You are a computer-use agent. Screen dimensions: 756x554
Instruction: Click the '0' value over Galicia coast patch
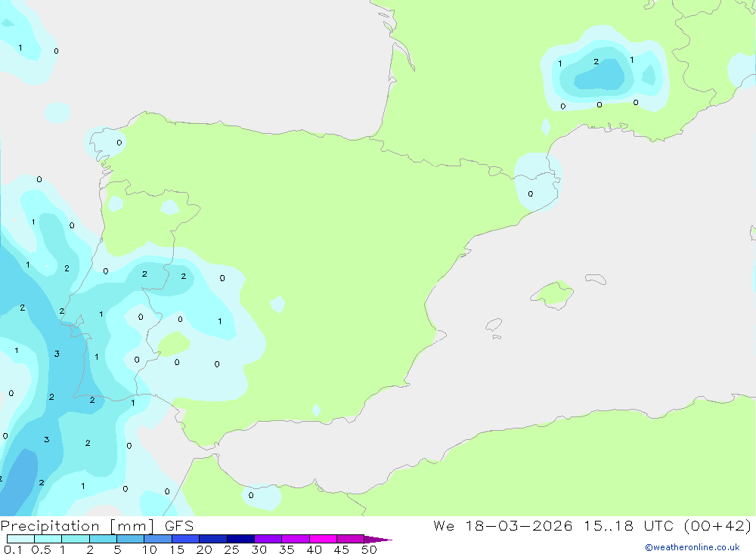coord(119,143)
